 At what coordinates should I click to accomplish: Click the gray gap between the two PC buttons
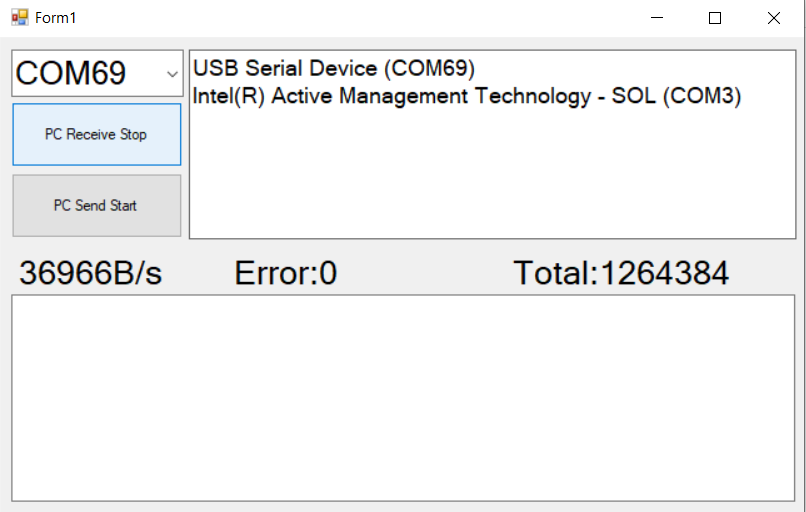click(x=97, y=170)
